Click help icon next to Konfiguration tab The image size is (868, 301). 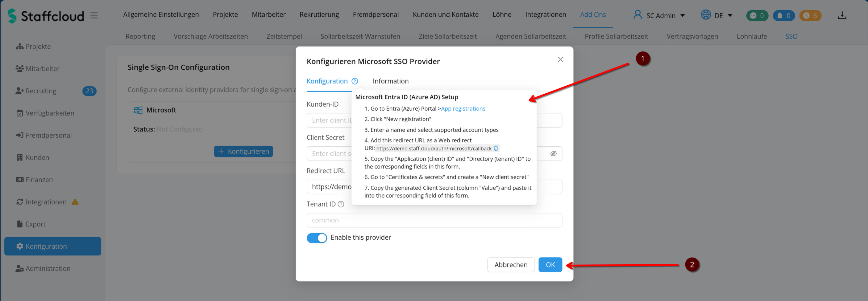pyautogui.click(x=355, y=81)
